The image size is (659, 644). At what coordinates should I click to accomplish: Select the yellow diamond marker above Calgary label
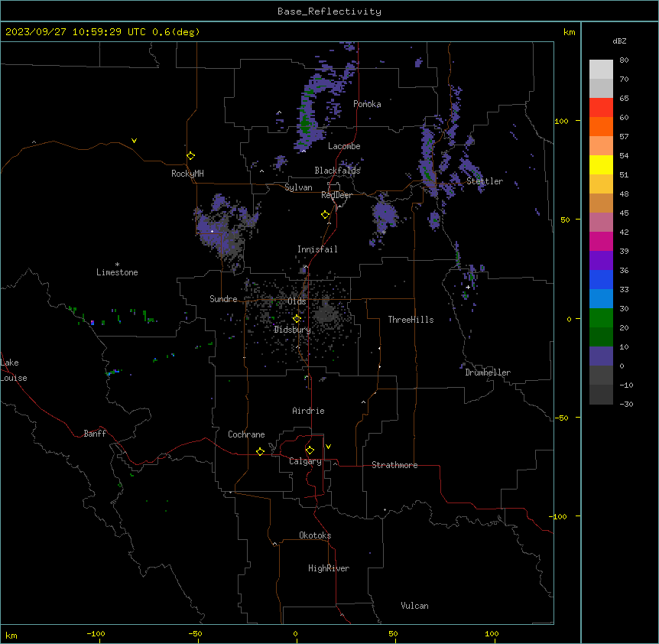click(x=310, y=450)
